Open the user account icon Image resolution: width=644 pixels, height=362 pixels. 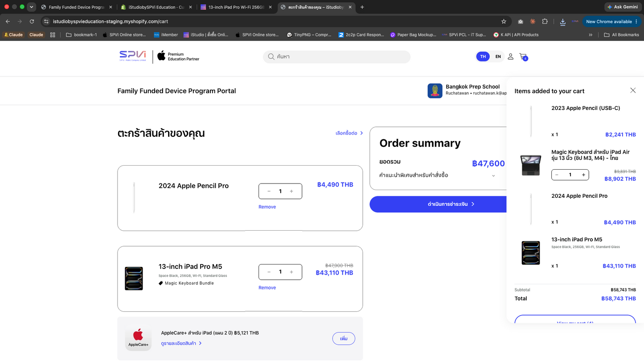tap(511, 57)
